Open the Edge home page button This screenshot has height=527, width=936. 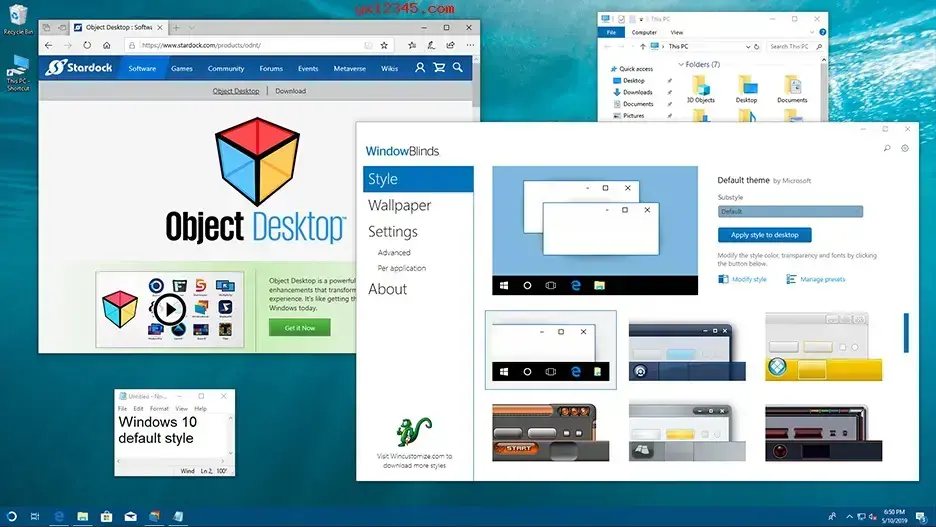[106, 45]
